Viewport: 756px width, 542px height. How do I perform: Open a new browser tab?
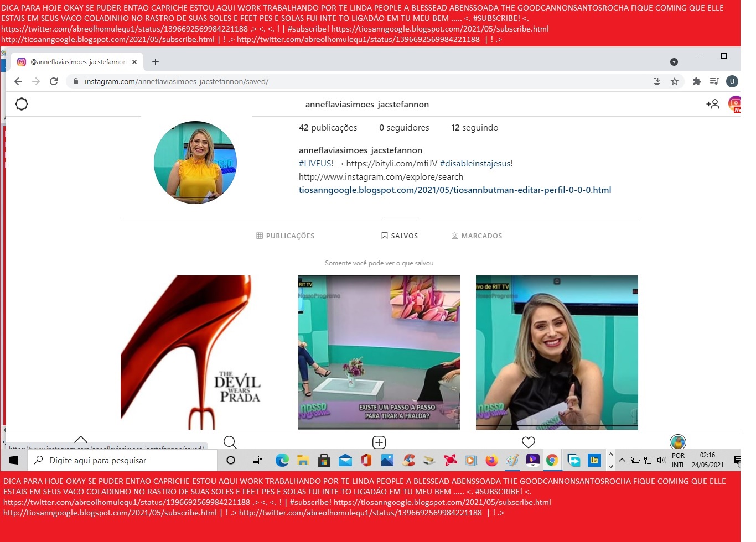coord(156,62)
